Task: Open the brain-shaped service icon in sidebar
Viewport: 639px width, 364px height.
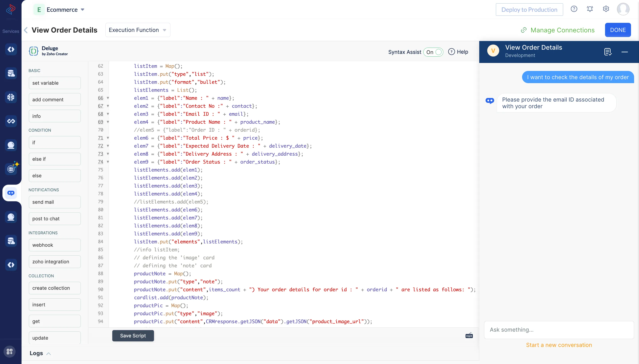Action: click(11, 97)
